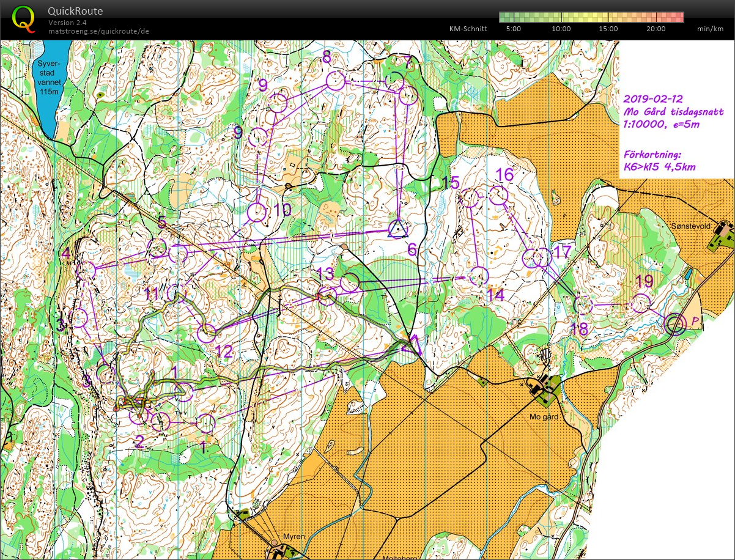
Task: Click the pace color gradient scale bar
Action: [591, 17]
